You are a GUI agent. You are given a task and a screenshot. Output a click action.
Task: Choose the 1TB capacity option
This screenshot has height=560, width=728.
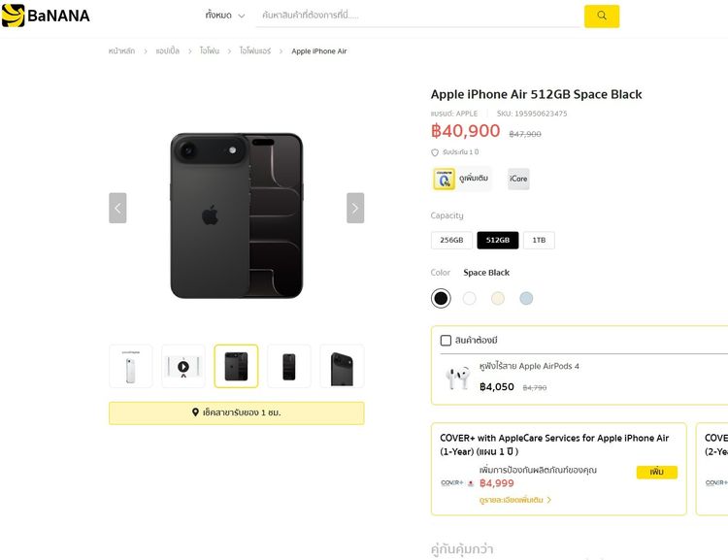click(x=539, y=240)
